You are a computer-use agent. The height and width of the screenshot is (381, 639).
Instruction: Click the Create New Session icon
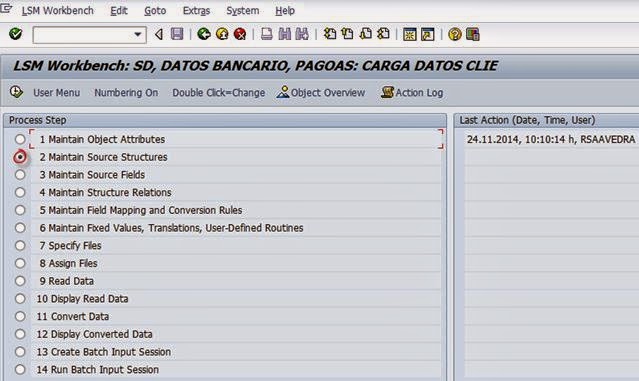click(x=410, y=34)
